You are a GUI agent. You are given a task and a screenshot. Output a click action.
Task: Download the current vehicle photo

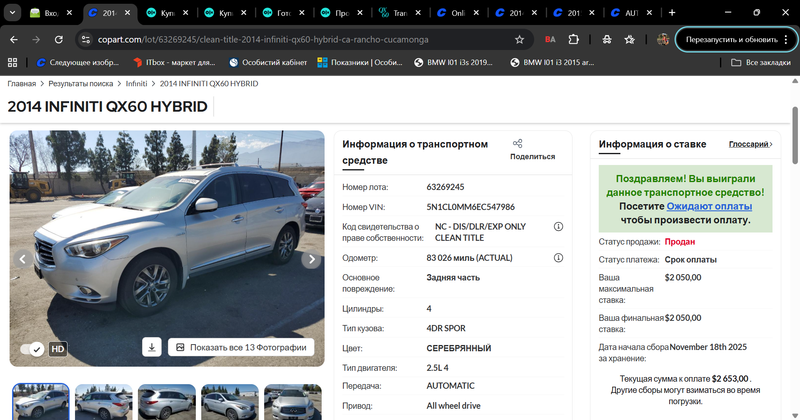(x=152, y=347)
